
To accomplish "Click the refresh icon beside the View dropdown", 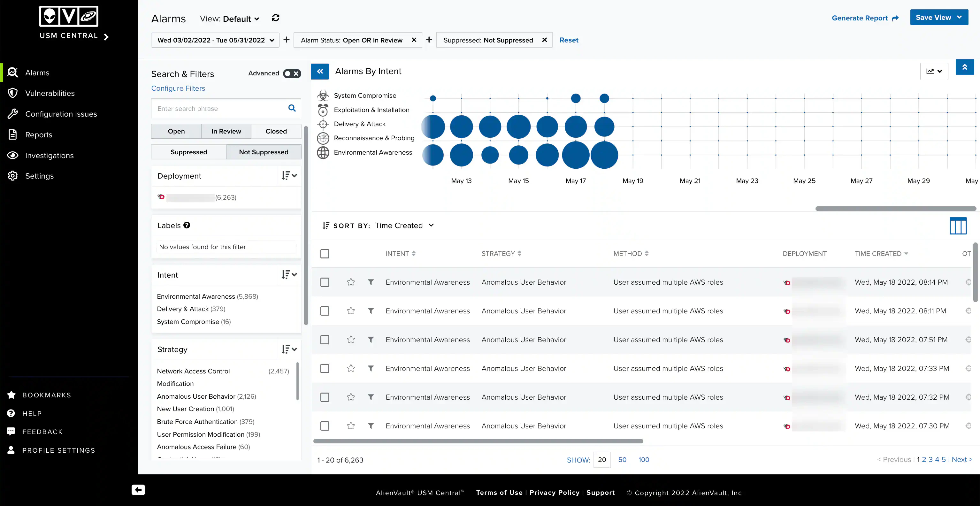I will [275, 18].
